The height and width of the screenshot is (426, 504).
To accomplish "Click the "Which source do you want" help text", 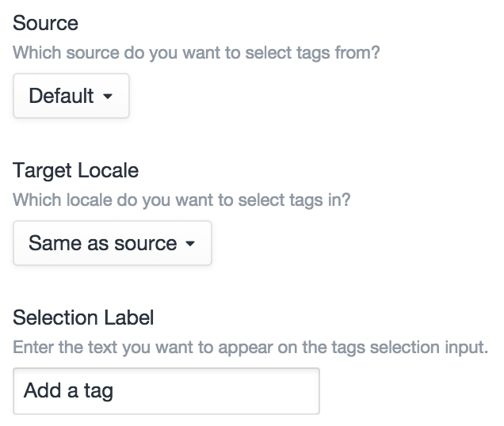I will coord(119,53).
